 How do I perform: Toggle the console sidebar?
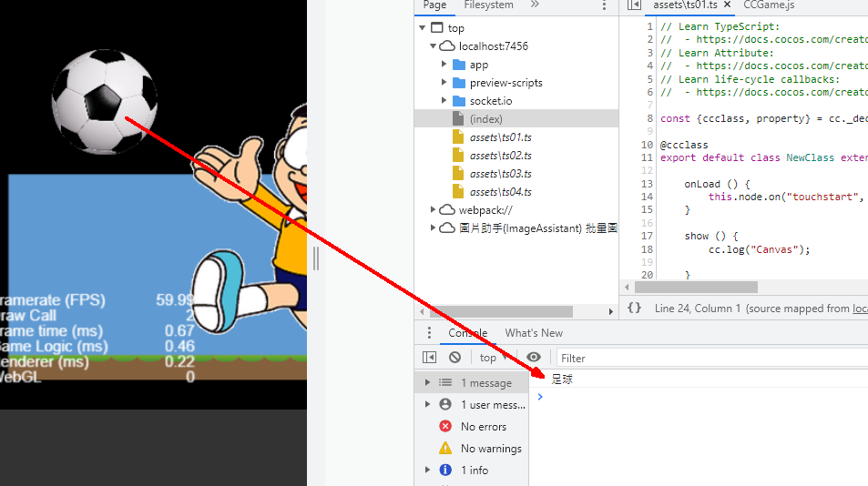[x=429, y=357]
